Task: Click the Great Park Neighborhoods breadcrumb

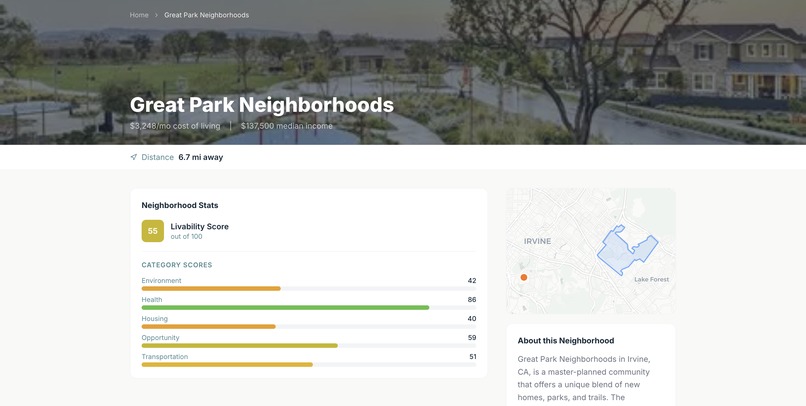Action: click(206, 15)
